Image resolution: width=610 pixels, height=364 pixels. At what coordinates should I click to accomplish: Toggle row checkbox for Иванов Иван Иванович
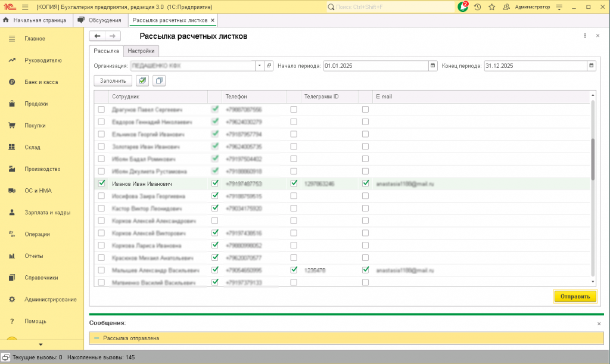(x=101, y=183)
